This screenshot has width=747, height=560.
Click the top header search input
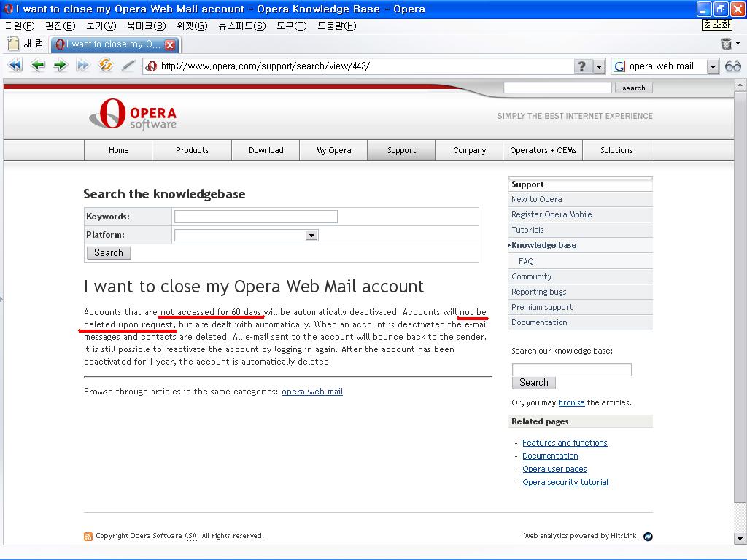[x=557, y=87]
